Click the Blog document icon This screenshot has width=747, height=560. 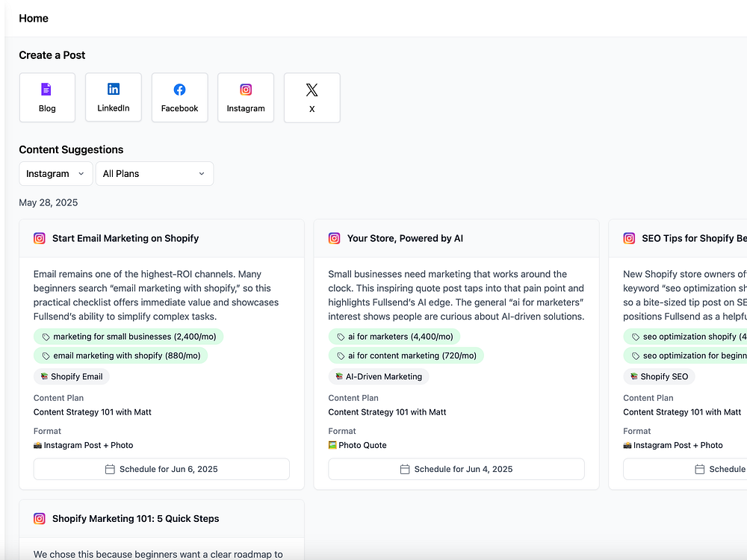click(x=46, y=90)
